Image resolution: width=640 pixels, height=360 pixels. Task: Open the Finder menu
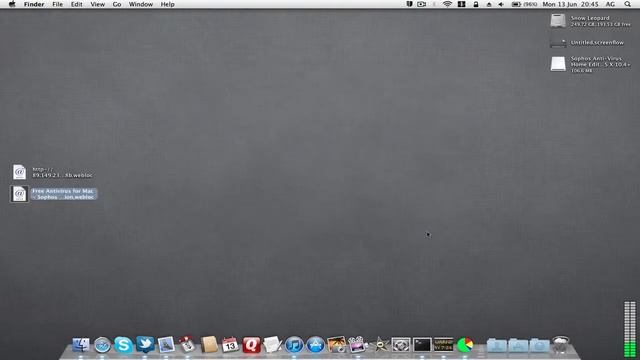click(34, 4)
